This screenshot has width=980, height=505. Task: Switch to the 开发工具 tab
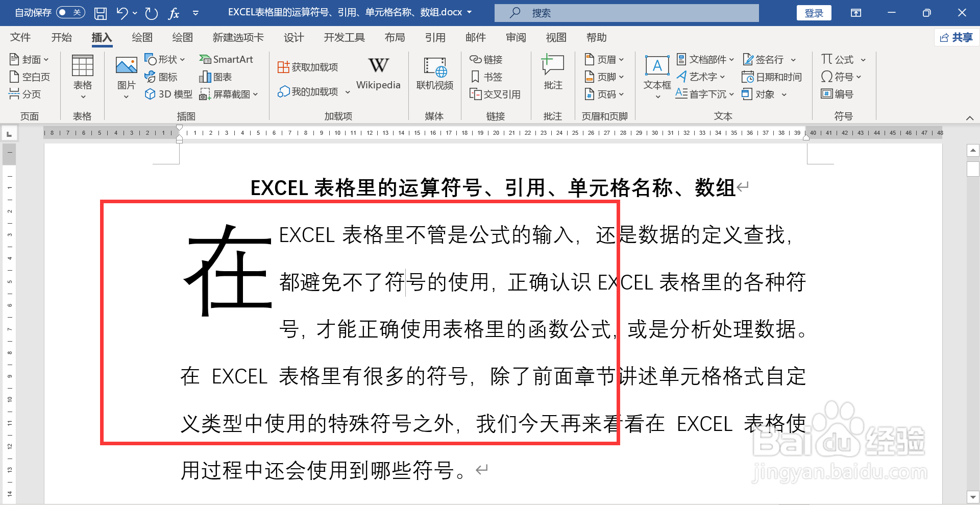[344, 37]
